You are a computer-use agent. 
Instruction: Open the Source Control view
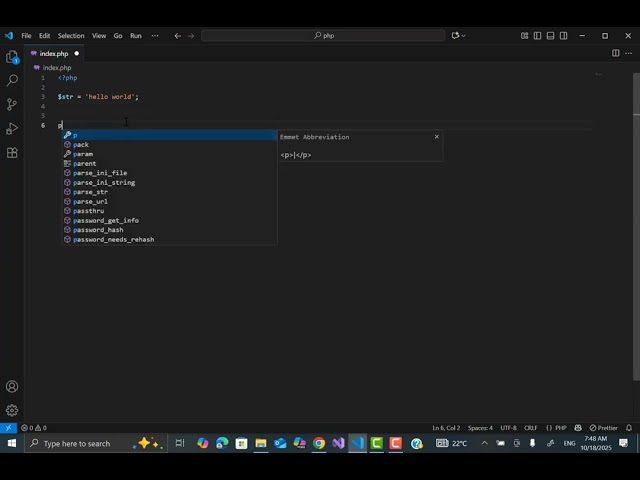[x=12, y=104]
